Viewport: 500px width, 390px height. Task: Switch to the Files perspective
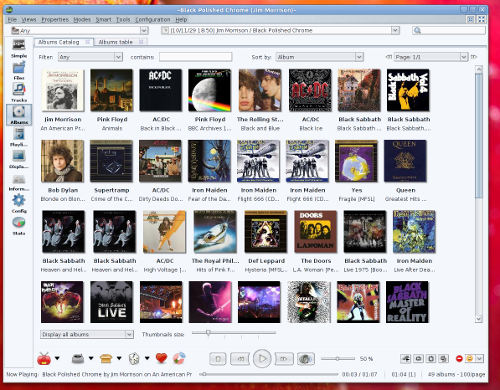pyautogui.click(x=19, y=71)
